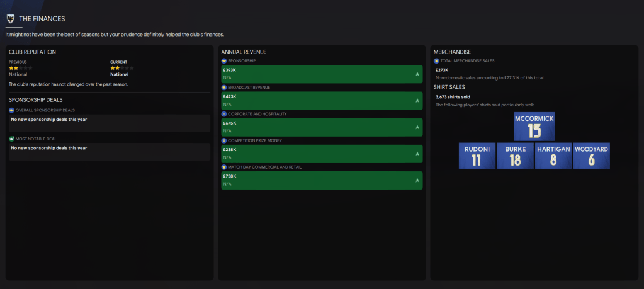644x289 pixels.
Task: Click the Most Notable Deal icon
Action: pos(12,139)
